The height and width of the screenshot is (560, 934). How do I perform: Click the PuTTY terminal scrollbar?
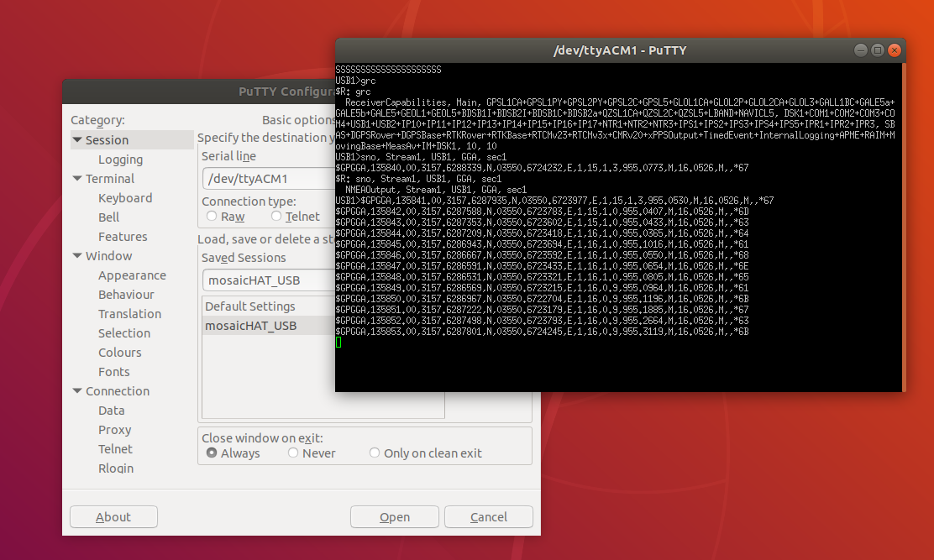905,228
